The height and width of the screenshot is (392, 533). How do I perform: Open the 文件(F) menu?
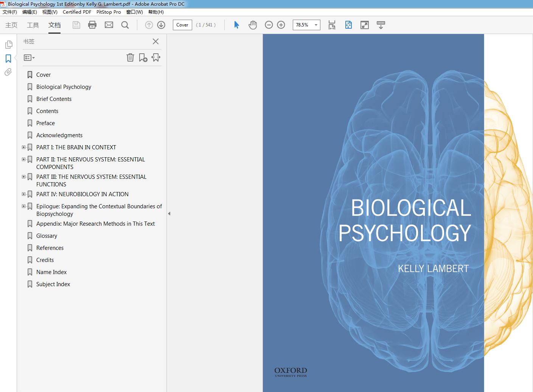tap(10, 12)
